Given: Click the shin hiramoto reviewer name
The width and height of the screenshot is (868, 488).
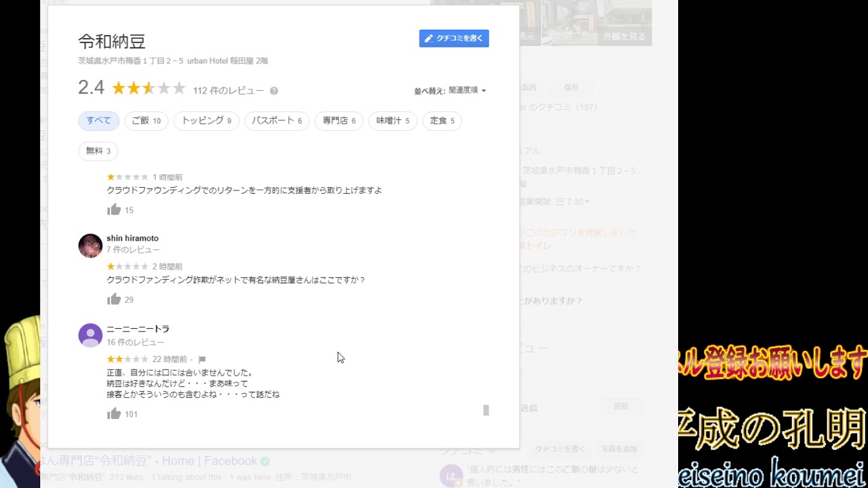Looking at the screenshot, I should click(132, 239).
